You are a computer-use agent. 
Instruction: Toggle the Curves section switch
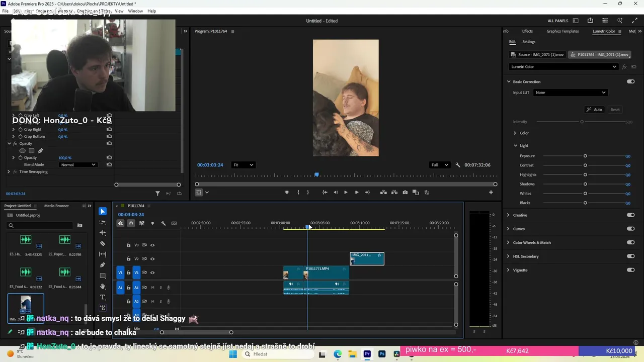click(630, 229)
